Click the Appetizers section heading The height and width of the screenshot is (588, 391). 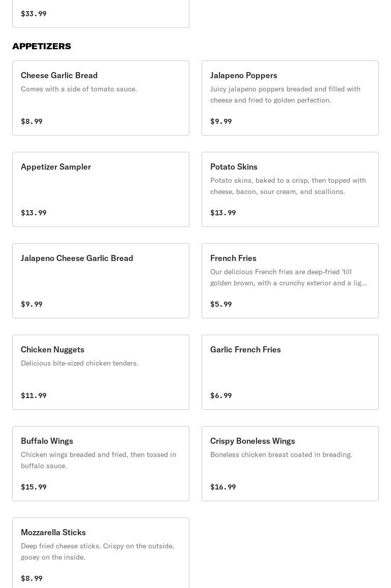pyautogui.click(x=42, y=46)
